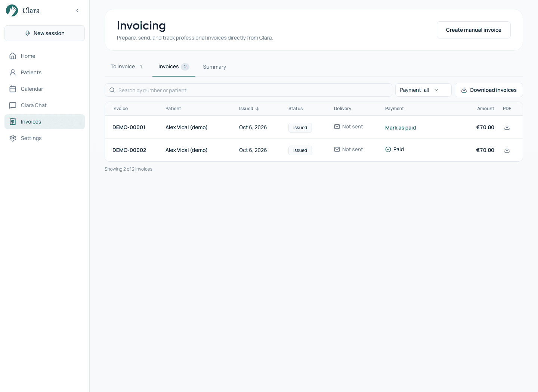Screen dimensions: 538x392
Task: Click the Calendar icon in sidebar
Action: (13, 89)
